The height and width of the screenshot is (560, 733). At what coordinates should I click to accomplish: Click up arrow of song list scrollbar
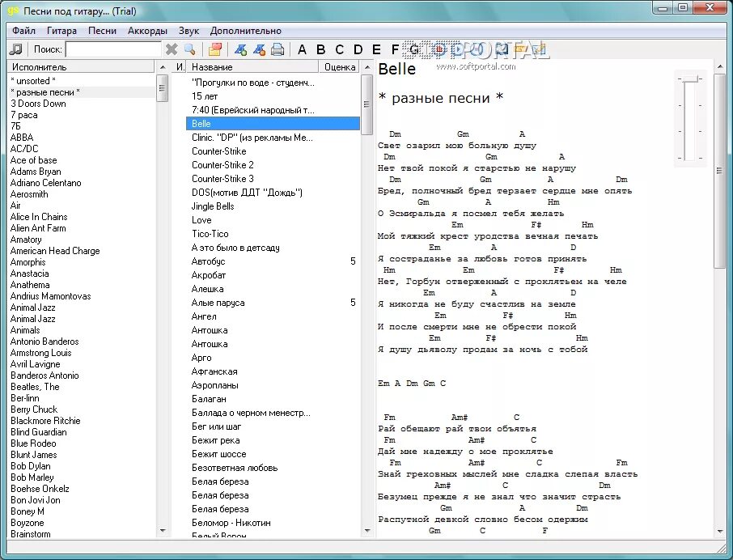tap(367, 67)
